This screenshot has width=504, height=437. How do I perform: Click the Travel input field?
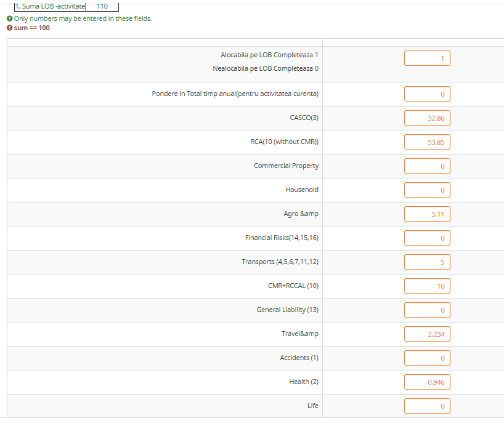427,334
